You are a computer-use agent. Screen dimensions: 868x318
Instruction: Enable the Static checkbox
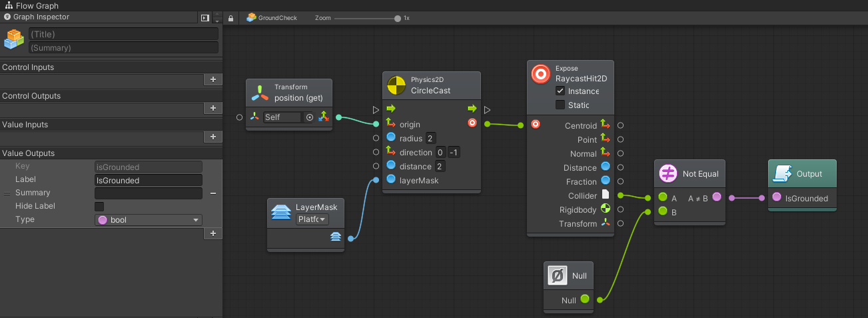tap(560, 105)
